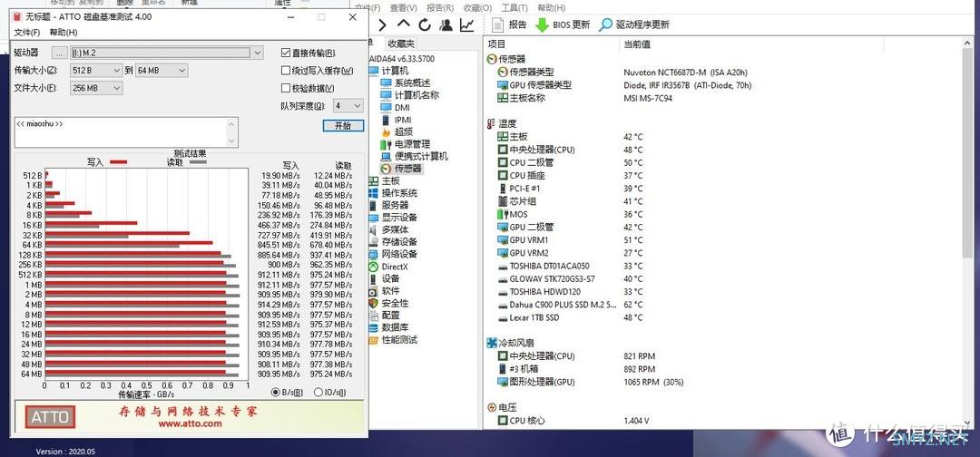Open AIDA64 graph chart icon
Screen dimensions: 980x457
467,25
